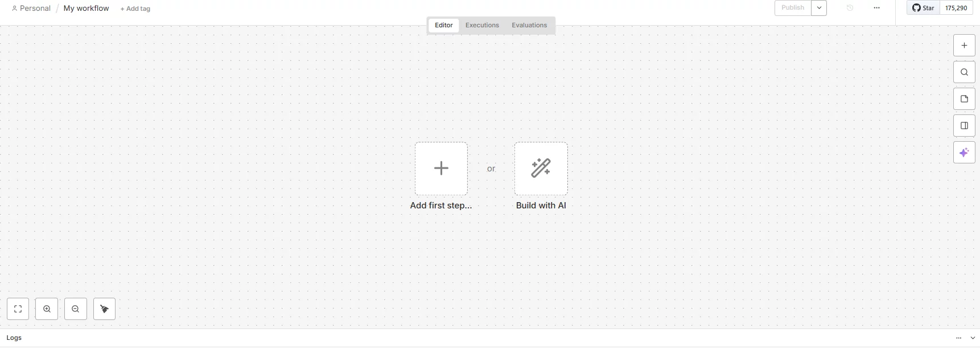980x349 pixels.
Task: Expand the Publish dropdown arrow
Action: click(819, 8)
